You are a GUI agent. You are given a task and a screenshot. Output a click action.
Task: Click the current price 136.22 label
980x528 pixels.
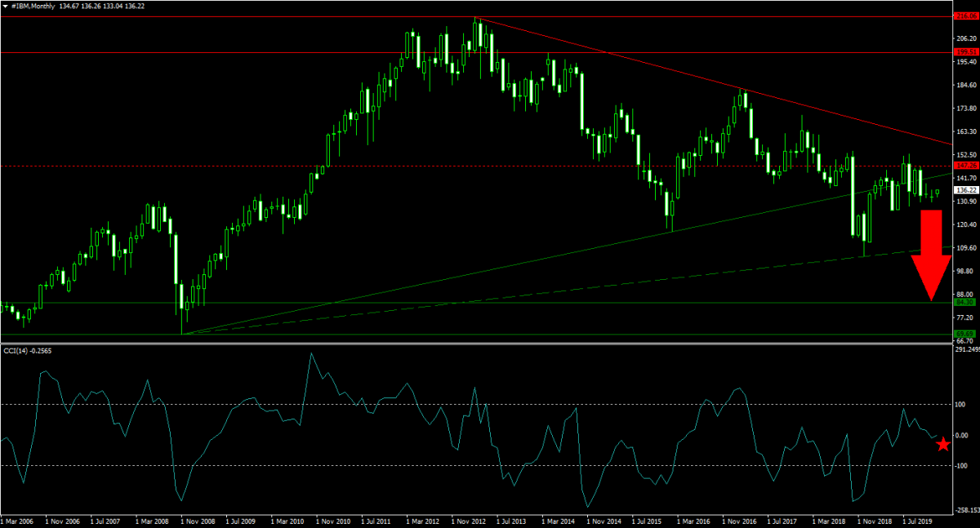click(965, 190)
